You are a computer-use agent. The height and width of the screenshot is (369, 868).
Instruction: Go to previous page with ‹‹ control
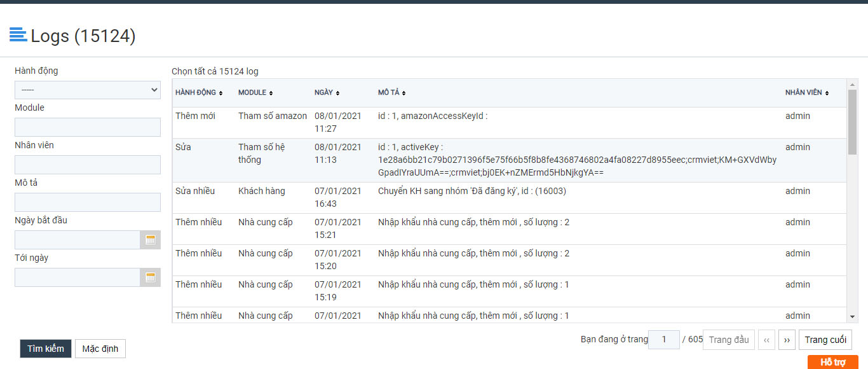click(x=766, y=339)
